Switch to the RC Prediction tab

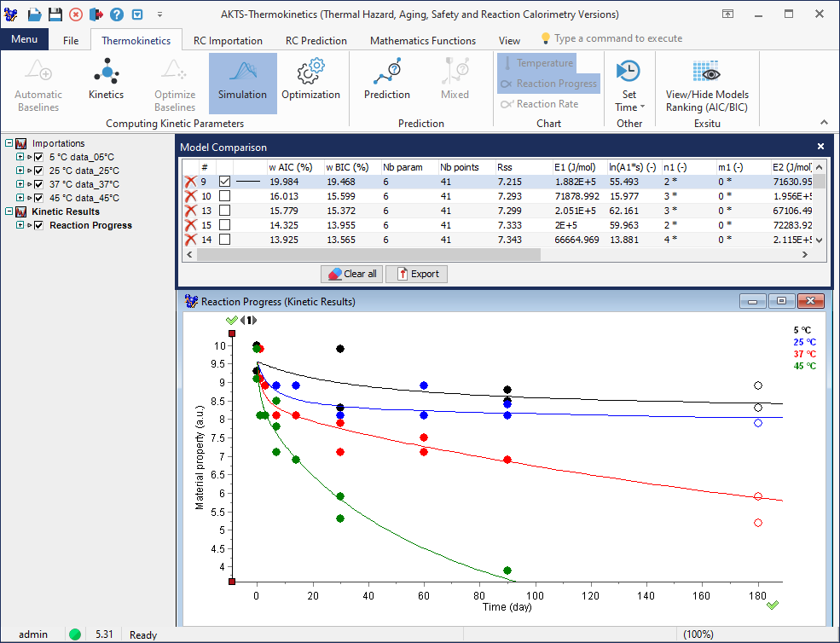coord(316,40)
